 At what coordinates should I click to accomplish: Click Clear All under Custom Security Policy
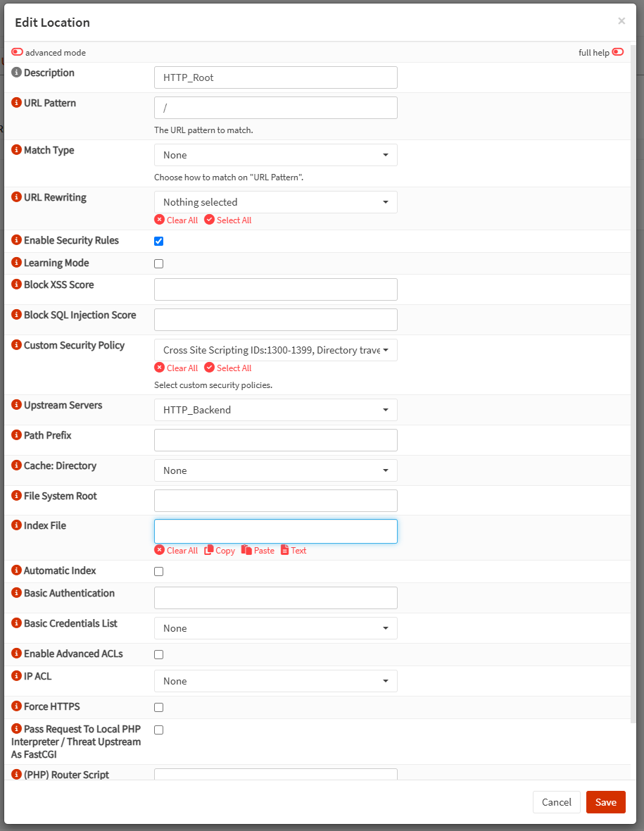point(177,368)
